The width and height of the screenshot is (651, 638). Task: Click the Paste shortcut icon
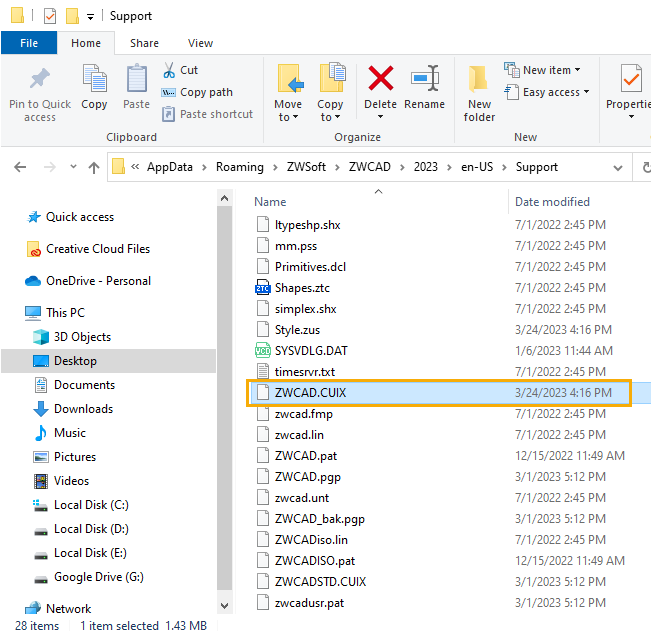coord(168,114)
